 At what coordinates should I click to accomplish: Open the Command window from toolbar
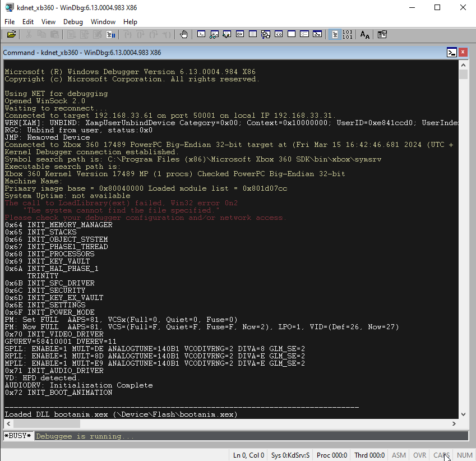coord(201,34)
